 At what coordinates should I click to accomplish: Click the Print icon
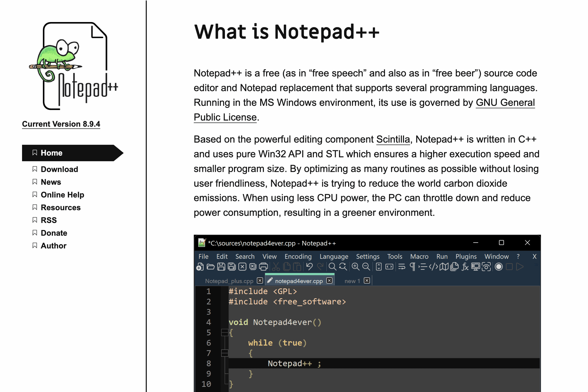point(263,267)
